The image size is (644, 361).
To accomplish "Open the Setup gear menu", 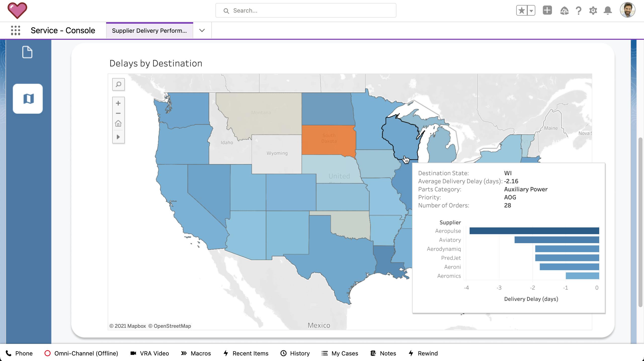I will click(593, 11).
